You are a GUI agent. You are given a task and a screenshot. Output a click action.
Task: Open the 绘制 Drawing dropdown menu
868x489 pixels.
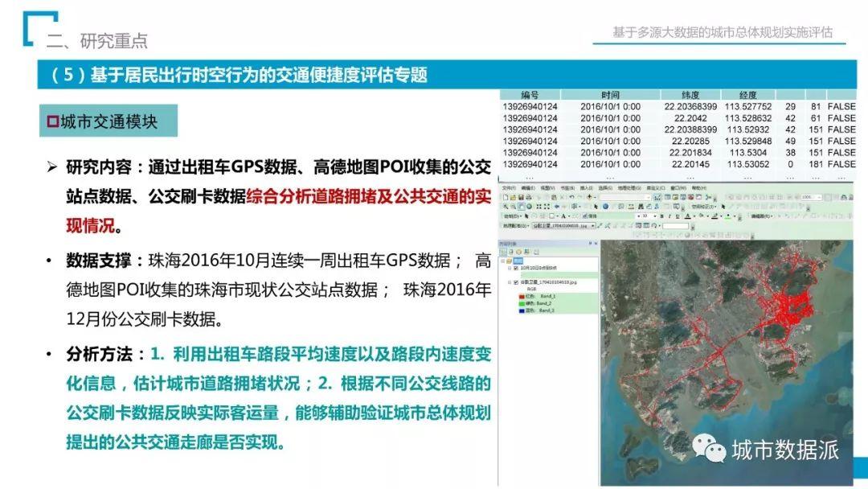pyautogui.click(x=513, y=216)
